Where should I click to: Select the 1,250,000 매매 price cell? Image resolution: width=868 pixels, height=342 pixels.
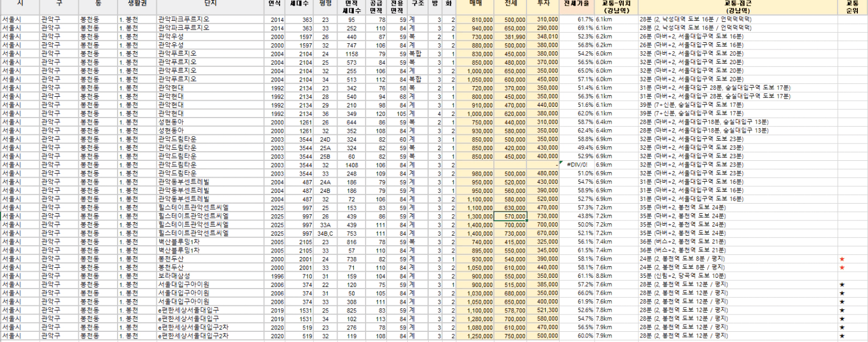(x=475, y=336)
